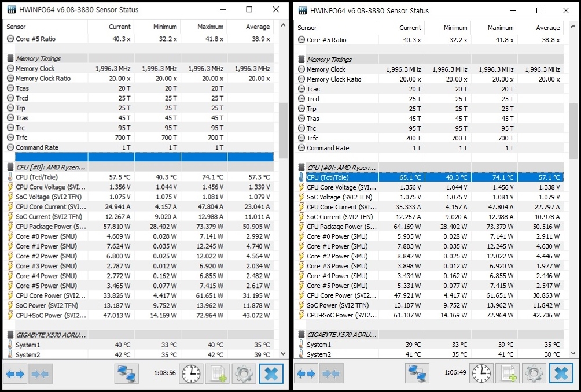Click chip icon of CPU [#0] group in right window

coord(301,167)
